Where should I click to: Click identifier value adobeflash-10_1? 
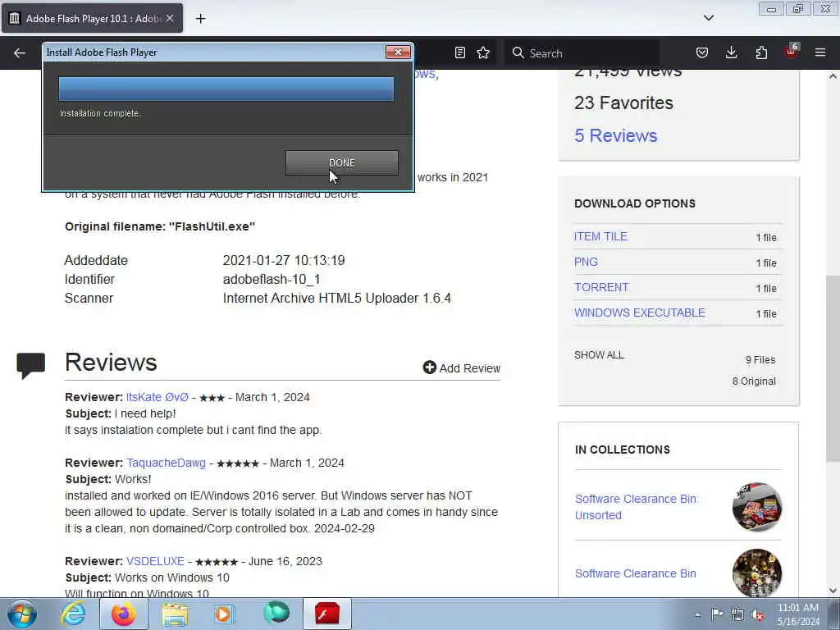[x=272, y=279]
